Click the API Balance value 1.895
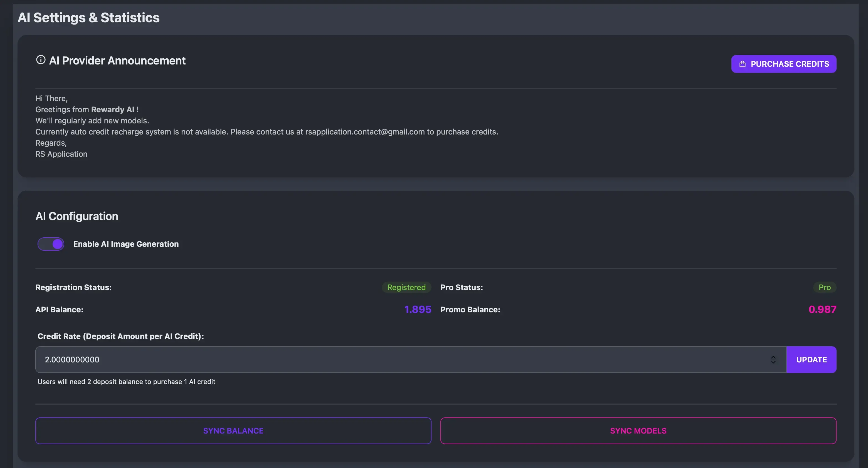Screen dimensions: 868x468 pos(418,309)
